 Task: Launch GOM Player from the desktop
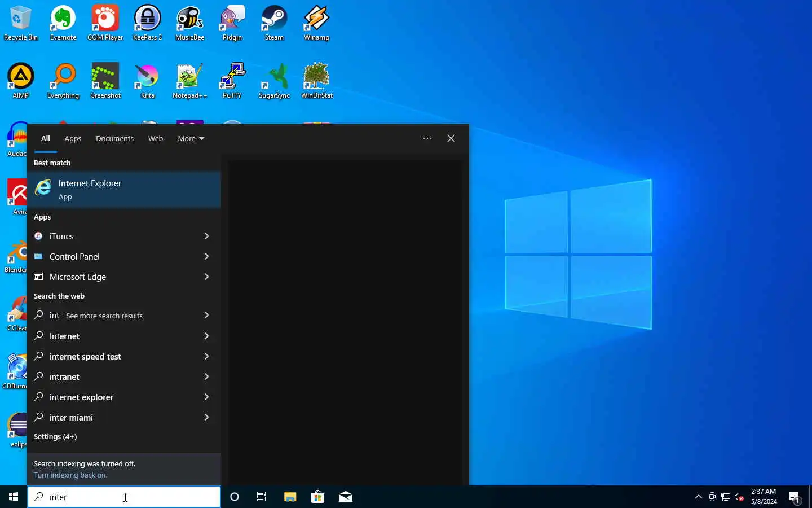(105, 23)
